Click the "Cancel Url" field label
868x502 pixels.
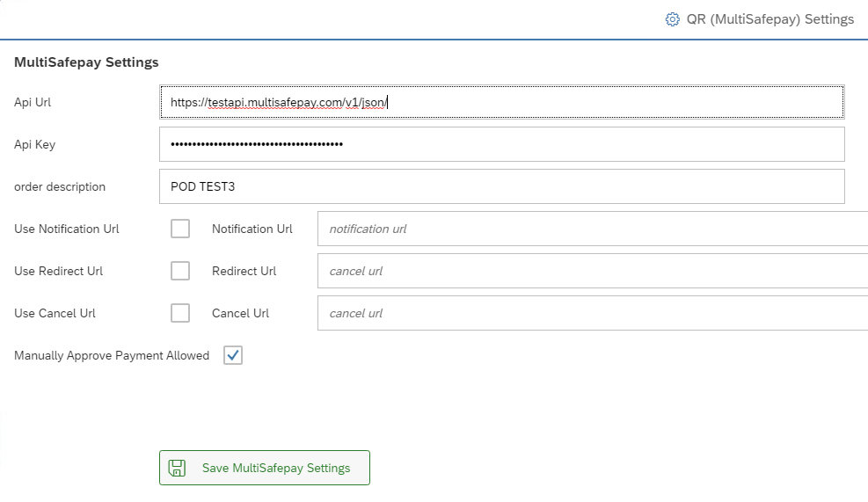240,313
